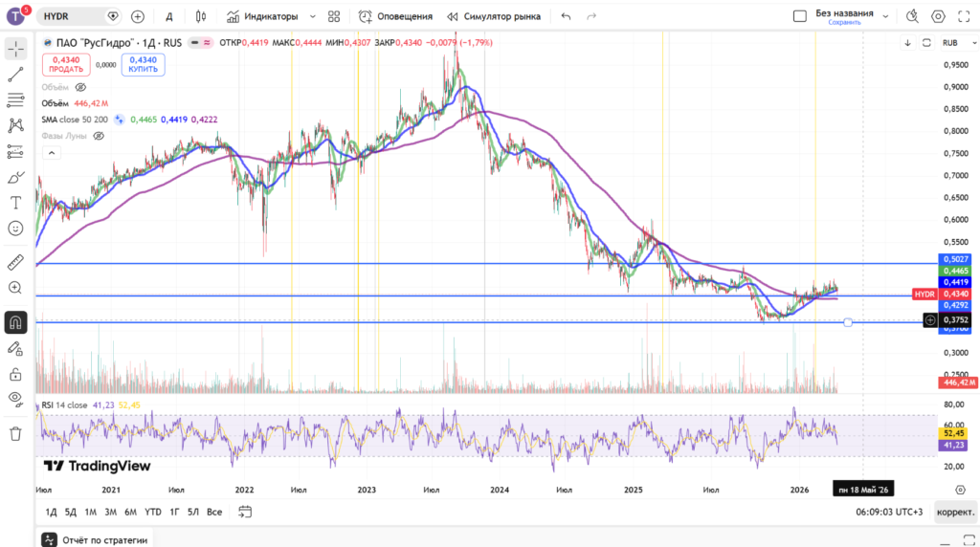The image size is (980, 547).
Task: Expand the Без названия layout dropdown
Action: [885, 16]
